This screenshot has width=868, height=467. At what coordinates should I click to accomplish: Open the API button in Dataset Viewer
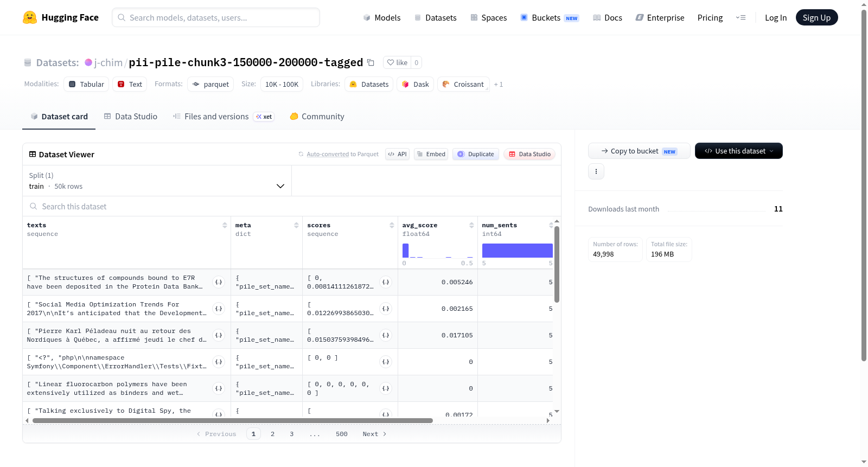[397, 154]
